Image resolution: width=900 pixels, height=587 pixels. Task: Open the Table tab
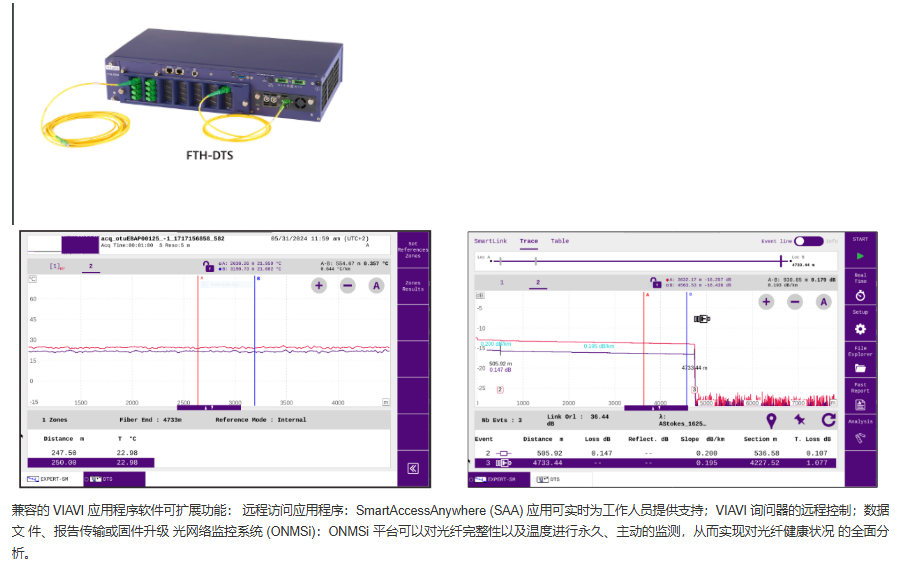click(560, 241)
